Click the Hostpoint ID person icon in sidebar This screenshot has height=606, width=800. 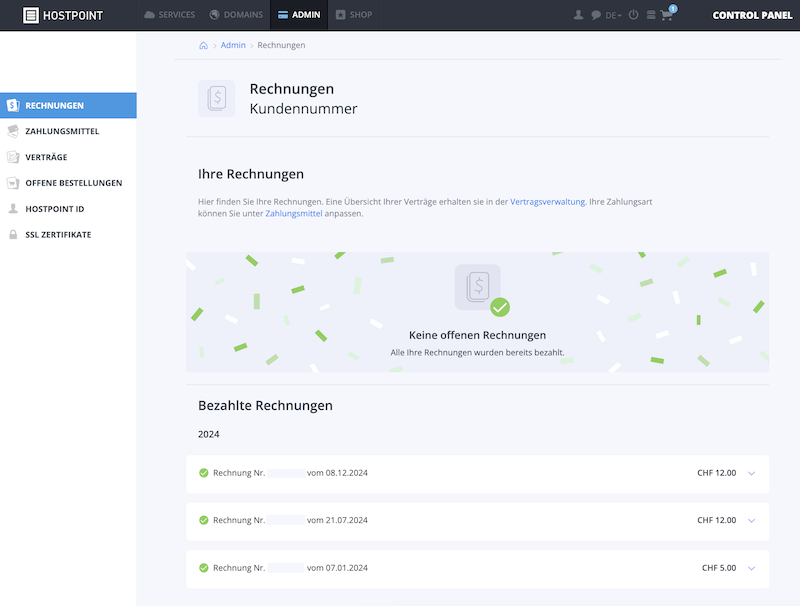[13, 209]
